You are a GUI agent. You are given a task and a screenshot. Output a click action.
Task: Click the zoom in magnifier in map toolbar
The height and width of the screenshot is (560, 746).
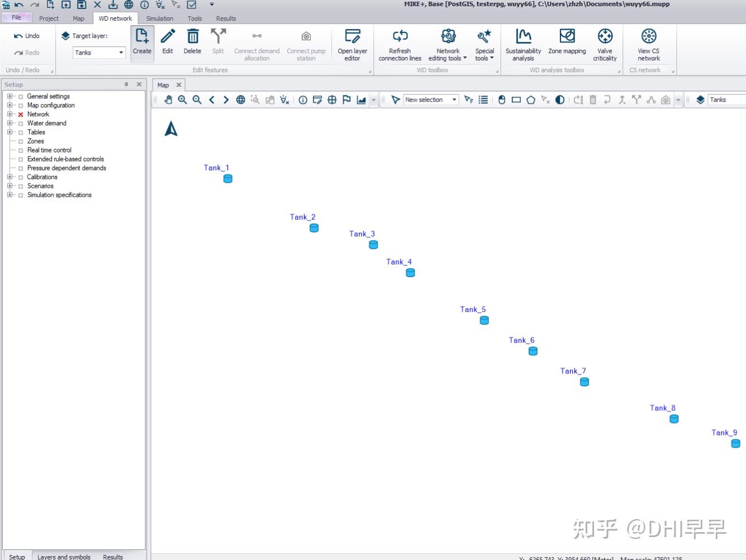click(x=183, y=99)
